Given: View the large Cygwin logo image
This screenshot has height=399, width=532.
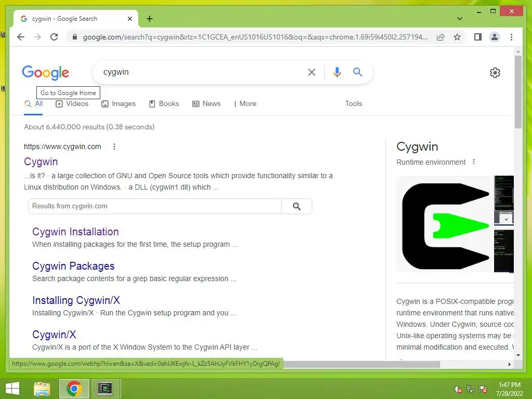Looking at the screenshot, I should pos(445,224).
